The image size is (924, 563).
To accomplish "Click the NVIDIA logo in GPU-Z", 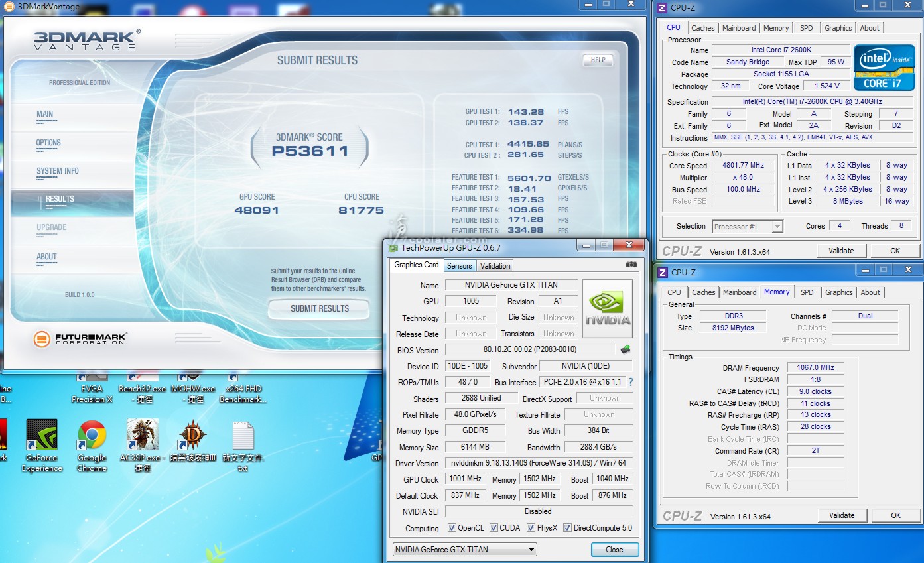I will (x=607, y=308).
